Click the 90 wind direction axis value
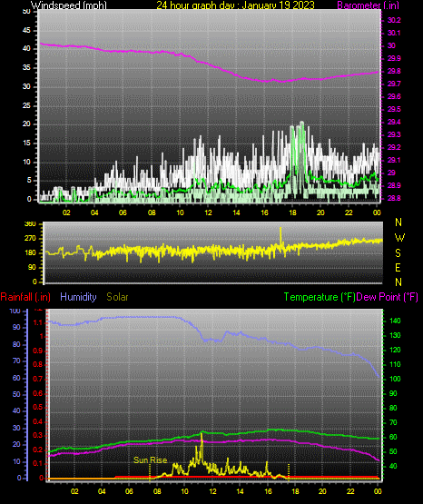The height and width of the screenshot is (504, 423). tap(32, 267)
